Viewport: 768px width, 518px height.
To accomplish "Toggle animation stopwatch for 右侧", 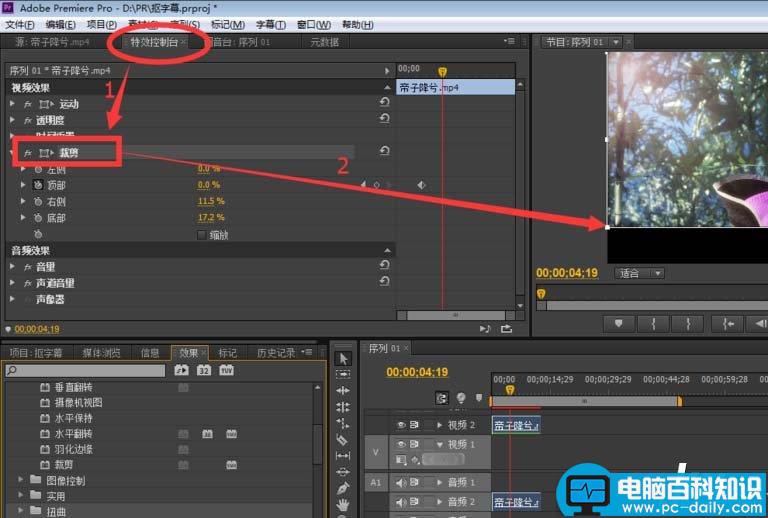I will point(38,201).
